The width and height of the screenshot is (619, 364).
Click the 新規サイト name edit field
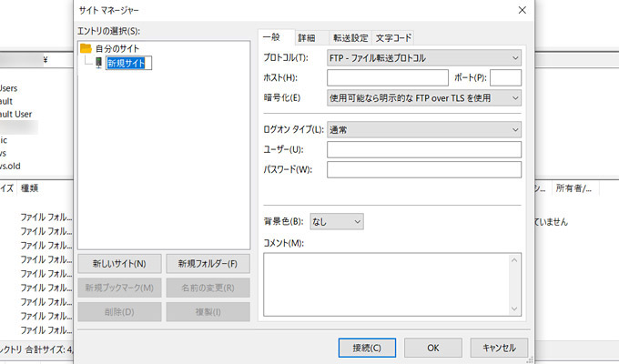pos(128,63)
